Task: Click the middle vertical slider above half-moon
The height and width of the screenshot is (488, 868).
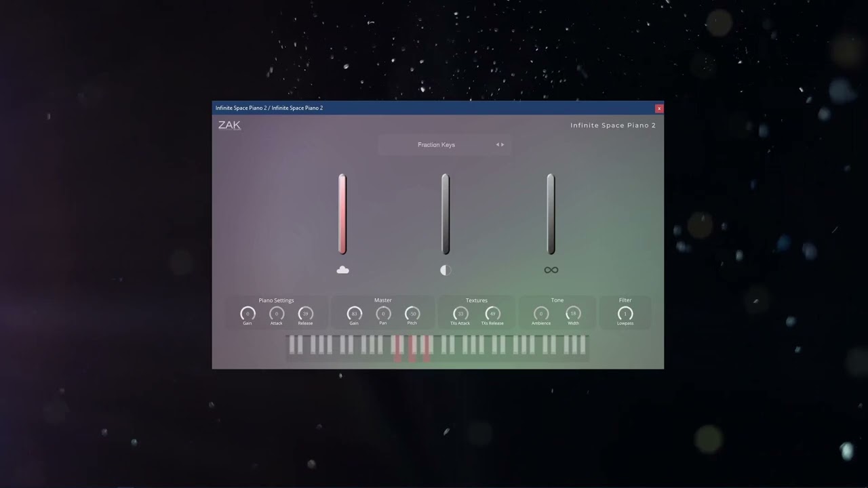Action: click(x=446, y=213)
